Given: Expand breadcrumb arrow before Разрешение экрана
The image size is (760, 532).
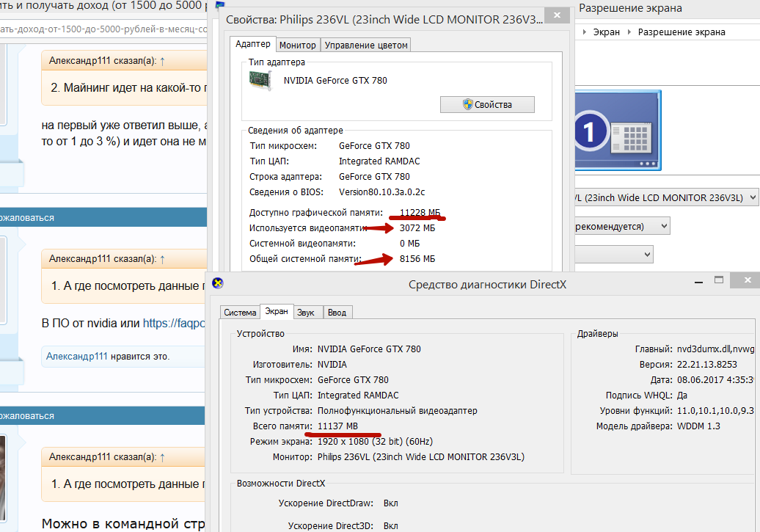Looking at the screenshot, I should [629, 32].
